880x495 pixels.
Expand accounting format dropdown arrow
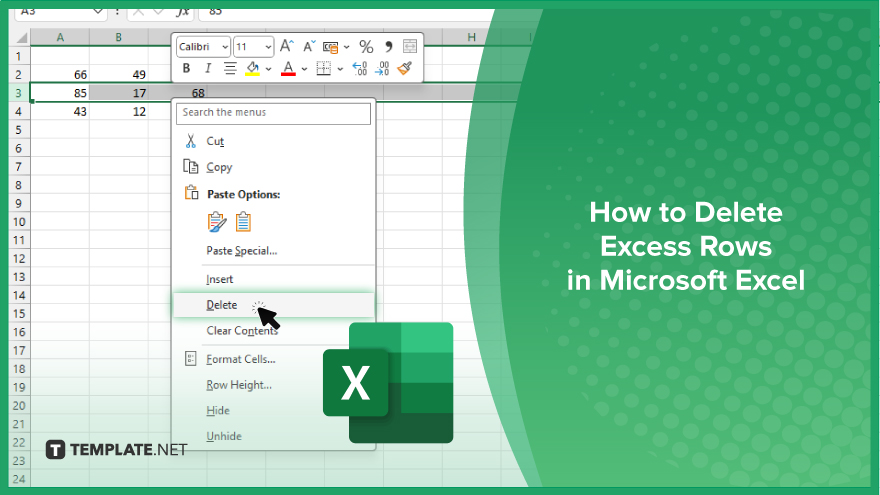[346, 47]
